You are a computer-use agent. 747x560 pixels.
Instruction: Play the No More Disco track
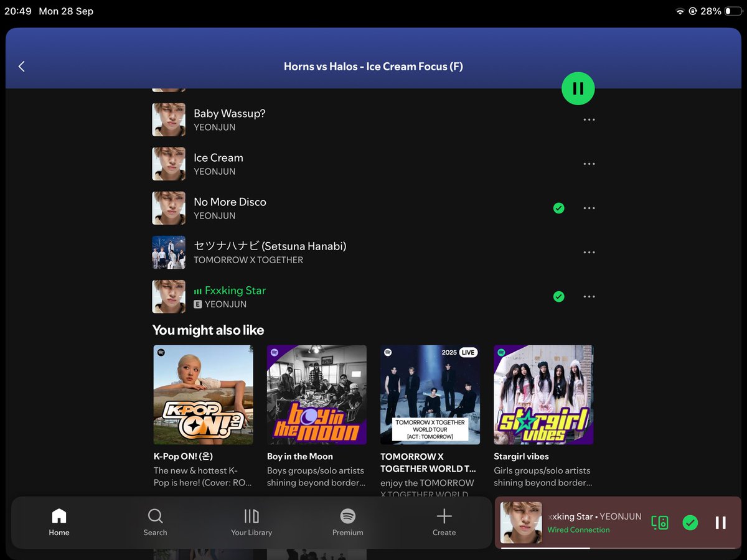pyautogui.click(x=374, y=208)
